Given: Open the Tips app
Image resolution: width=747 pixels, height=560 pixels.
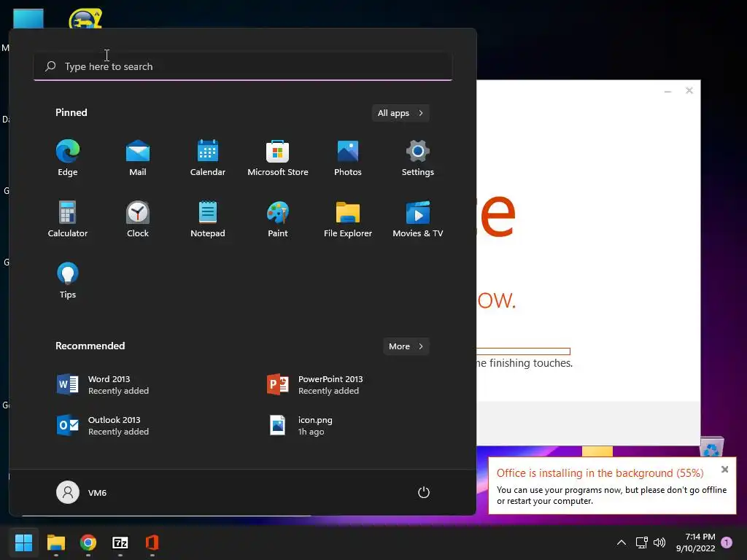Looking at the screenshot, I should tap(68, 281).
